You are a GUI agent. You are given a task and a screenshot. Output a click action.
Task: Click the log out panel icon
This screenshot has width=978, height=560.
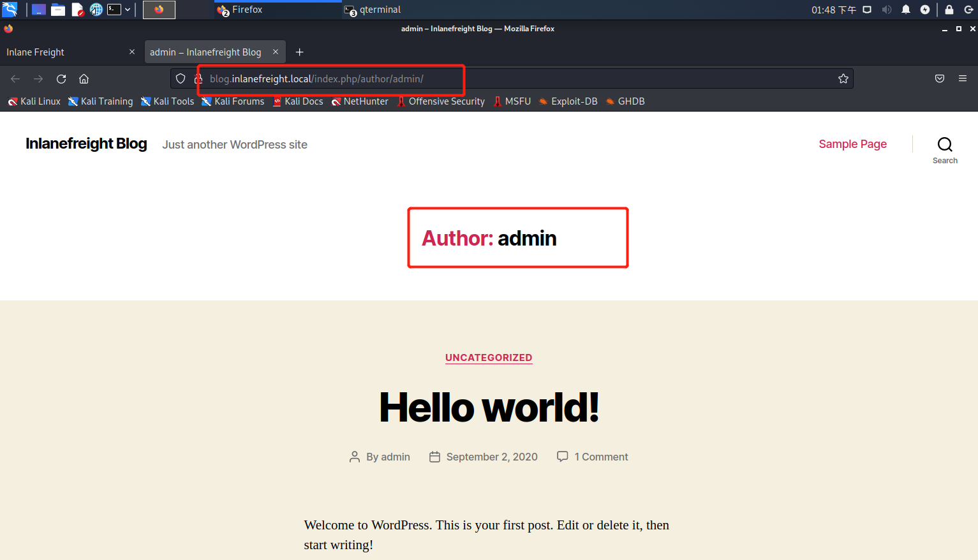click(968, 10)
